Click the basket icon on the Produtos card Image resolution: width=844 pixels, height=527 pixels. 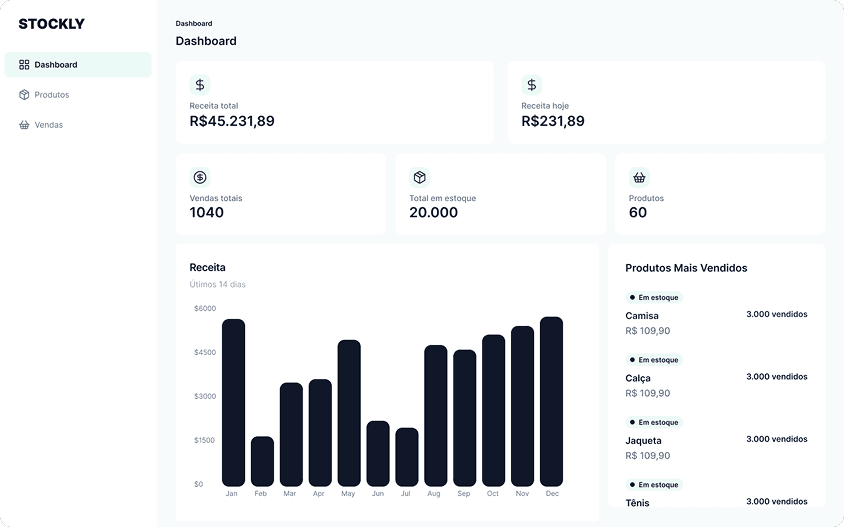(x=639, y=177)
